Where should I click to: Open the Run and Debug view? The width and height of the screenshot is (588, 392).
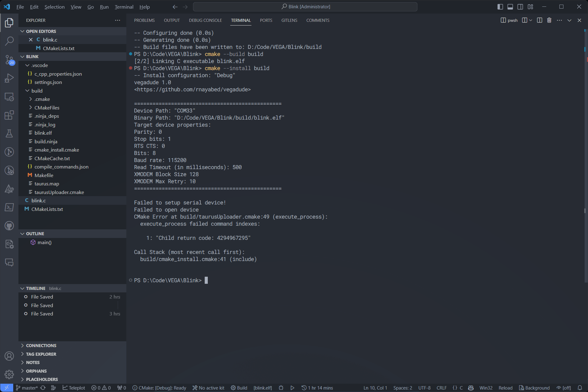coord(9,78)
